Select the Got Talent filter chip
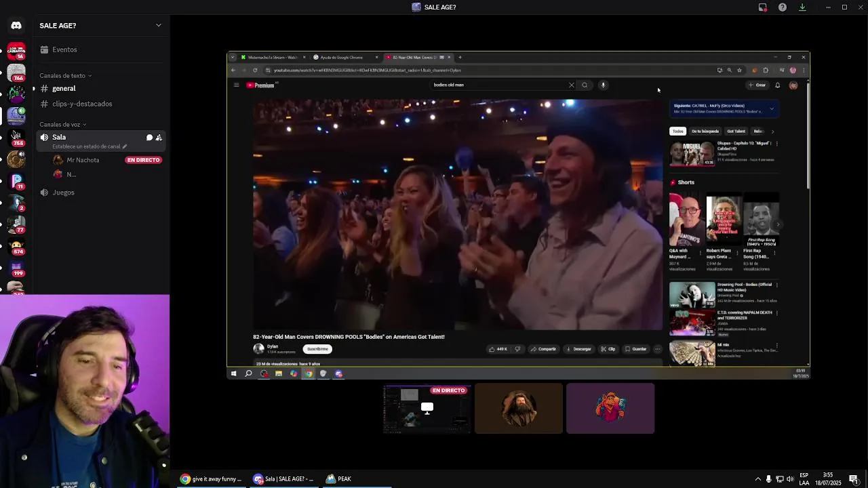 coord(736,131)
